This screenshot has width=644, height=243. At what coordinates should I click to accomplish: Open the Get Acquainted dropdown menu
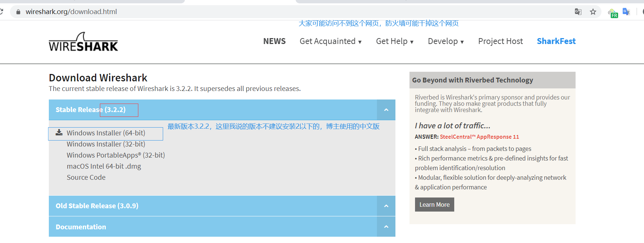(x=331, y=41)
